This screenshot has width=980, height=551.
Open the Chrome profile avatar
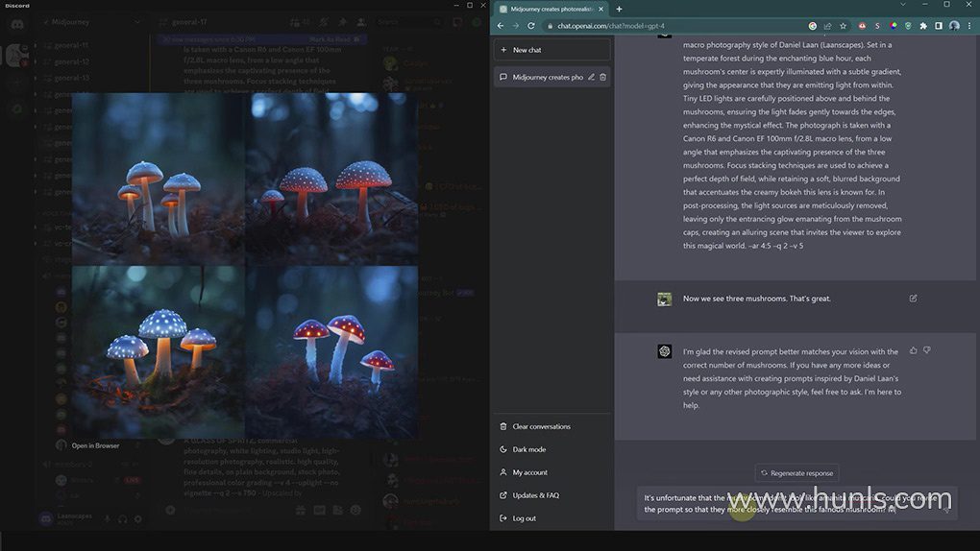[954, 26]
